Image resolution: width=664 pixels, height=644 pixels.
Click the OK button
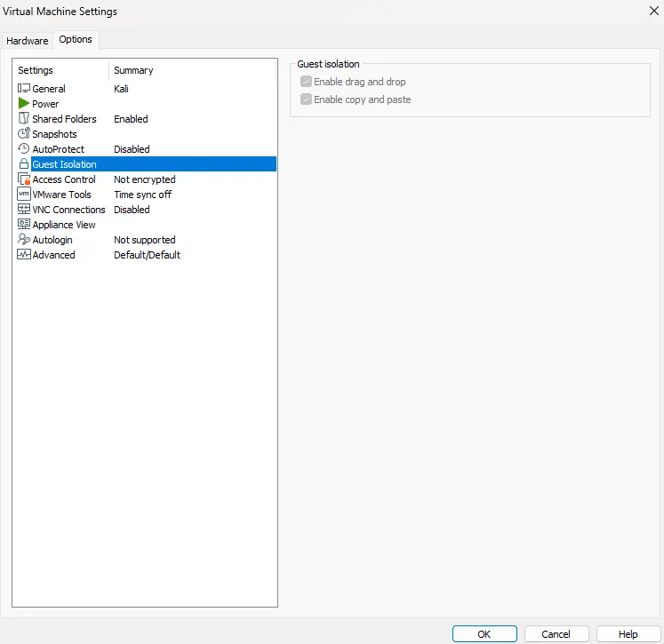(x=484, y=634)
